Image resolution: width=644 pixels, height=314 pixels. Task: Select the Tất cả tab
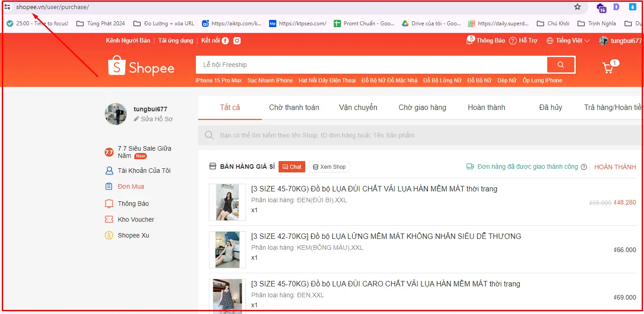tap(230, 108)
